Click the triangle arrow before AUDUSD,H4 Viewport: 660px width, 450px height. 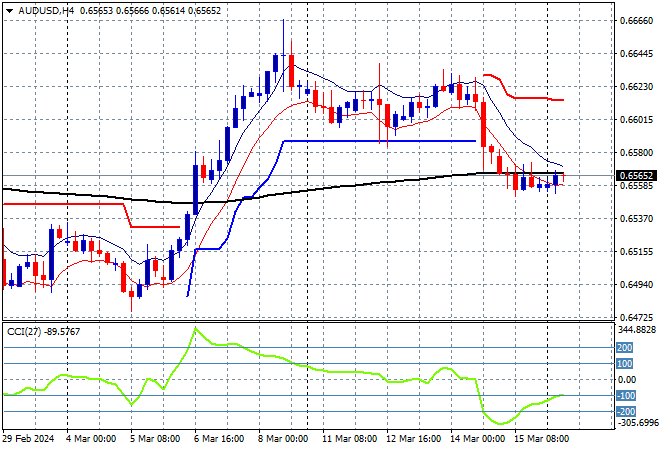pyautogui.click(x=9, y=9)
